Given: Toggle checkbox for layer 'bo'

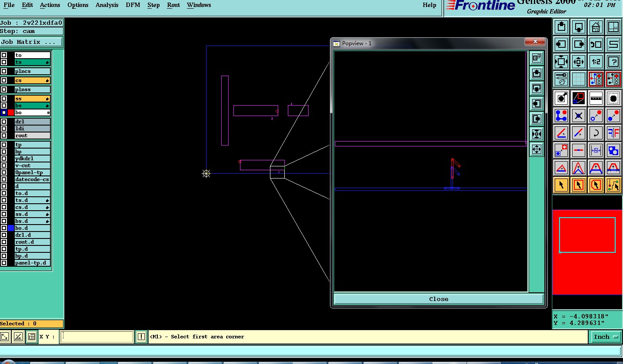Looking at the screenshot, I should (4, 113).
